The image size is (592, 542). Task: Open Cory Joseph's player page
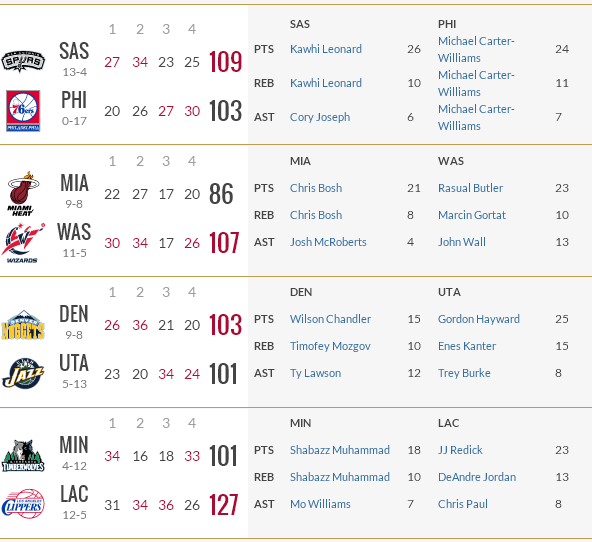[x=320, y=117]
